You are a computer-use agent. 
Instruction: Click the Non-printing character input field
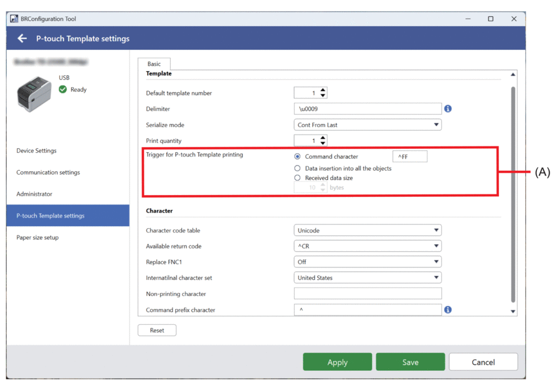[368, 294]
